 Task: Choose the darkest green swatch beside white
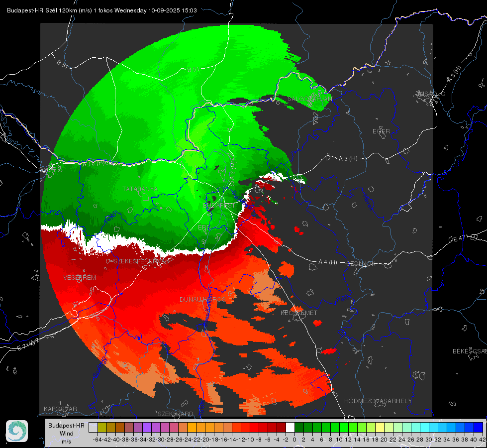(x=299, y=427)
